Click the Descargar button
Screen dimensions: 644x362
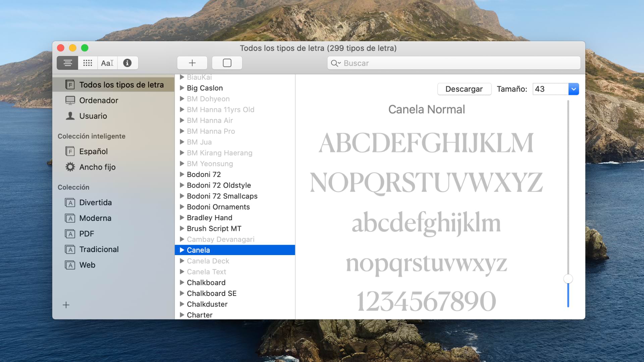tap(464, 89)
